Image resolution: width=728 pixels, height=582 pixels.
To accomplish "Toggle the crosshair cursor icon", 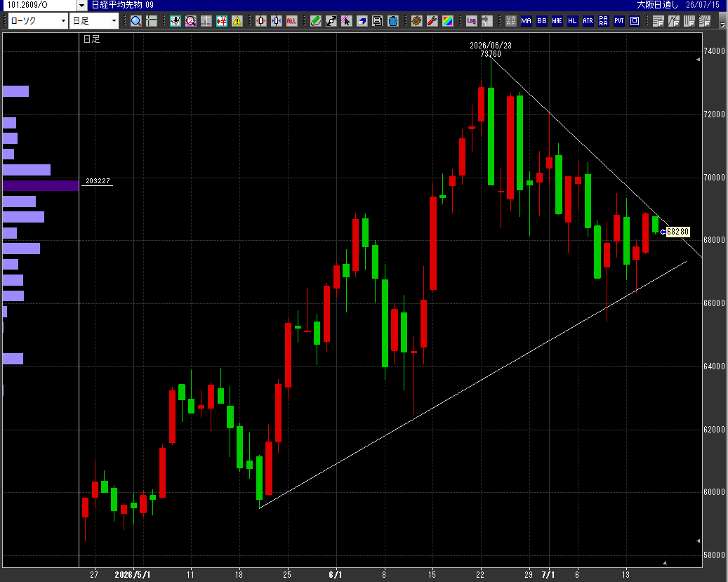I will tap(152, 21).
